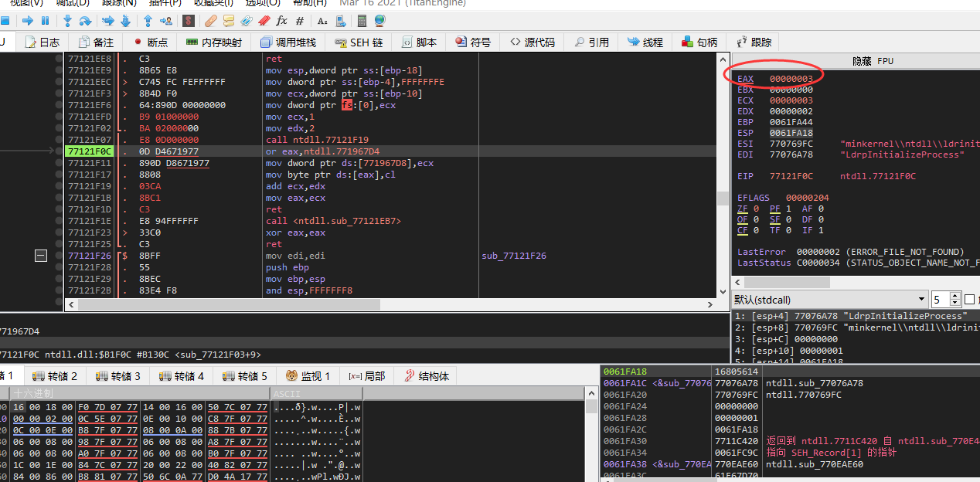Image resolution: width=980 pixels, height=482 pixels.
Task: Open the 符号 symbols tab
Action: [x=473, y=42]
